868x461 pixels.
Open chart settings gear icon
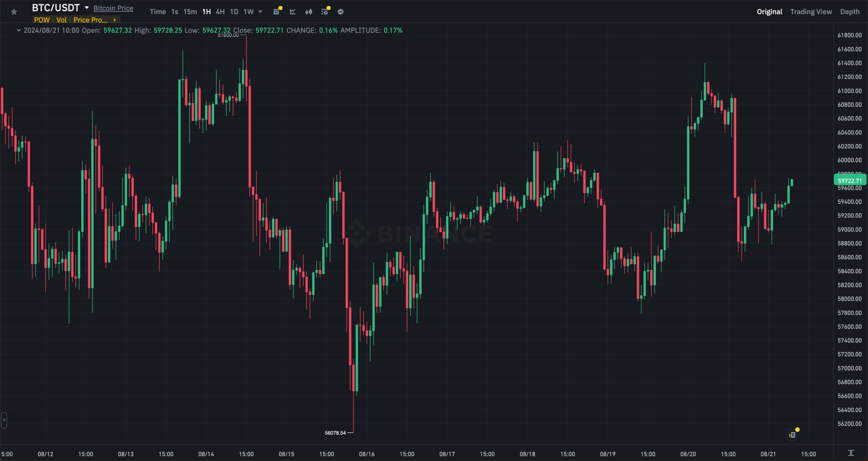(x=341, y=12)
